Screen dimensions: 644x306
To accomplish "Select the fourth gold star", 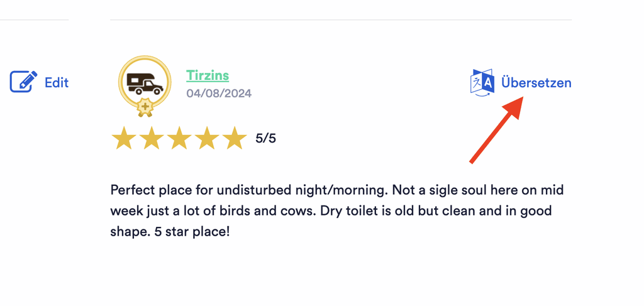I will [206, 138].
